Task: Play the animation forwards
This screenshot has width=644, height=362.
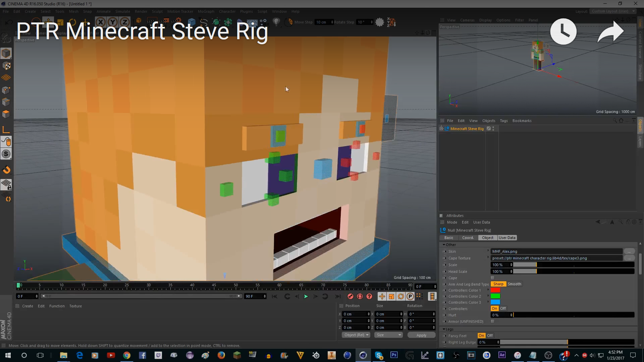Action: [x=306, y=296]
